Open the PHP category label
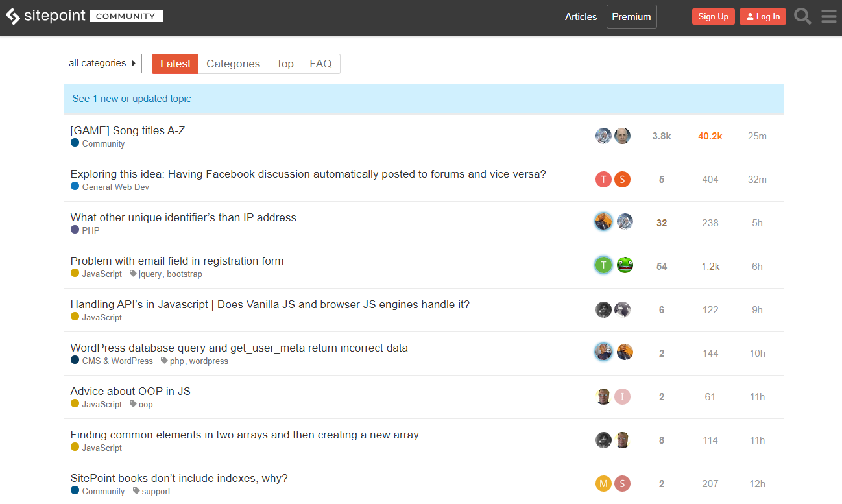Viewport: 842px width, 504px height. pyautogui.click(x=90, y=231)
